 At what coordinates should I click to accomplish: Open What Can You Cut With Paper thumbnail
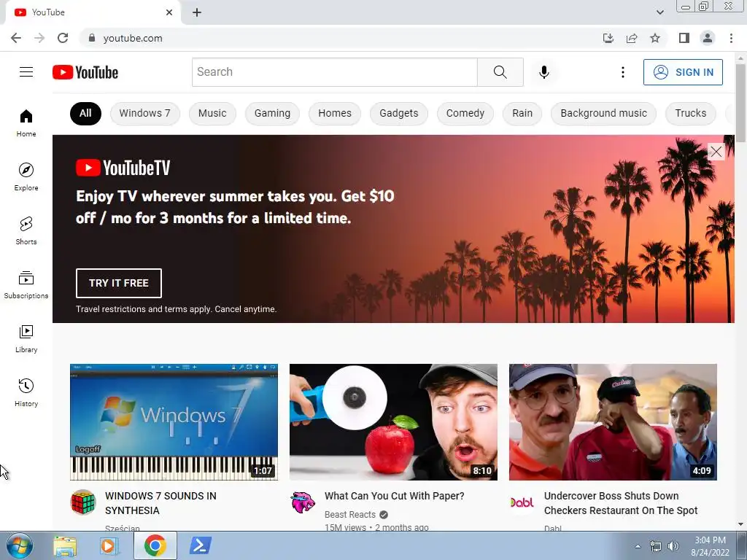(393, 422)
